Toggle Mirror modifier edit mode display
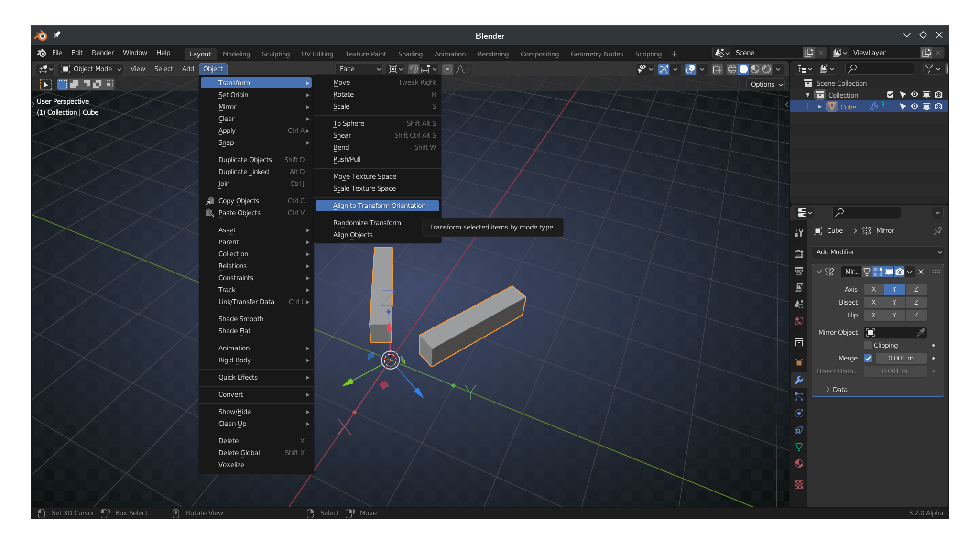 tap(878, 272)
